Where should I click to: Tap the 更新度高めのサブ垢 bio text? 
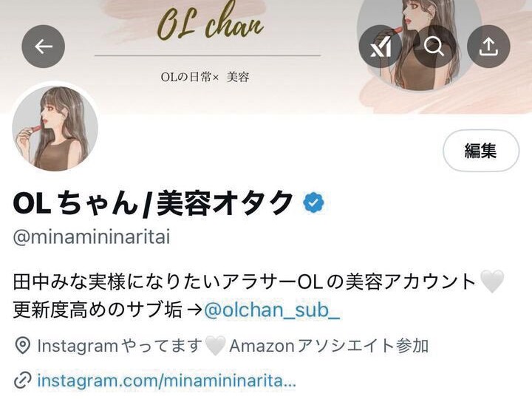pos(98,310)
